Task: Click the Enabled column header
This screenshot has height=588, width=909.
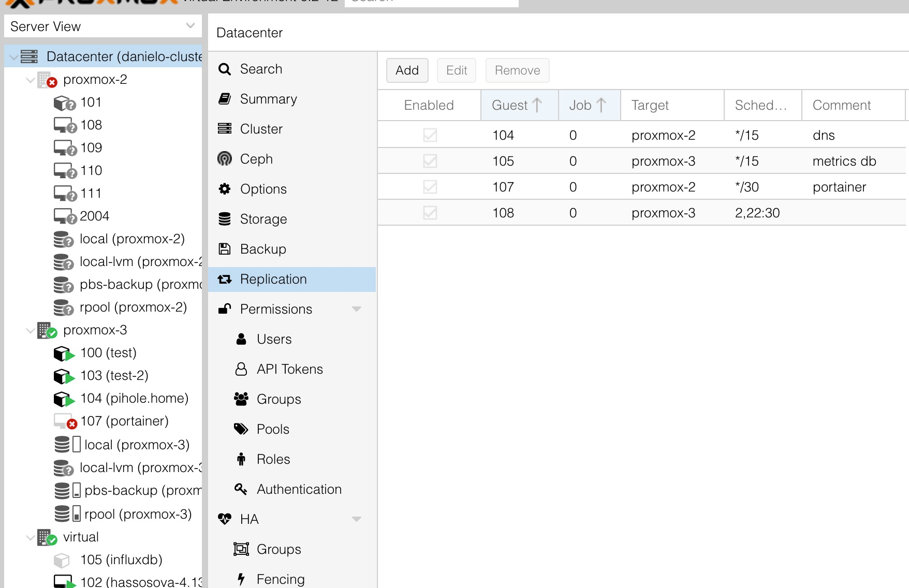Action: coord(429,105)
